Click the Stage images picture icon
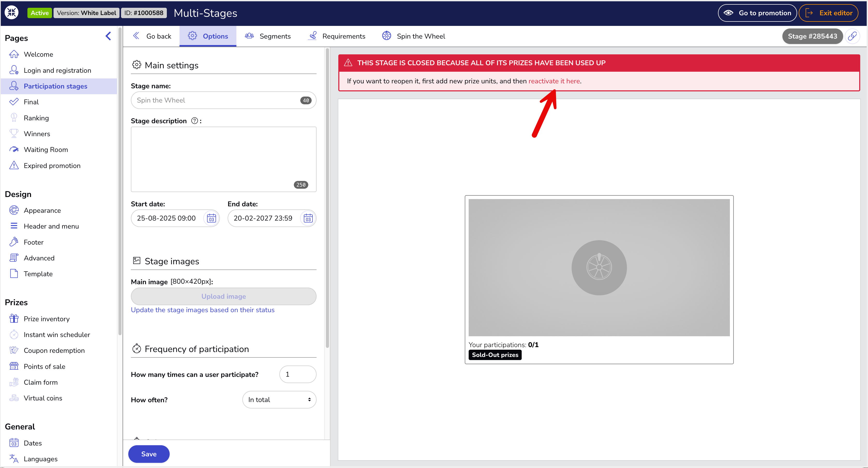868x468 pixels. pos(137,261)
